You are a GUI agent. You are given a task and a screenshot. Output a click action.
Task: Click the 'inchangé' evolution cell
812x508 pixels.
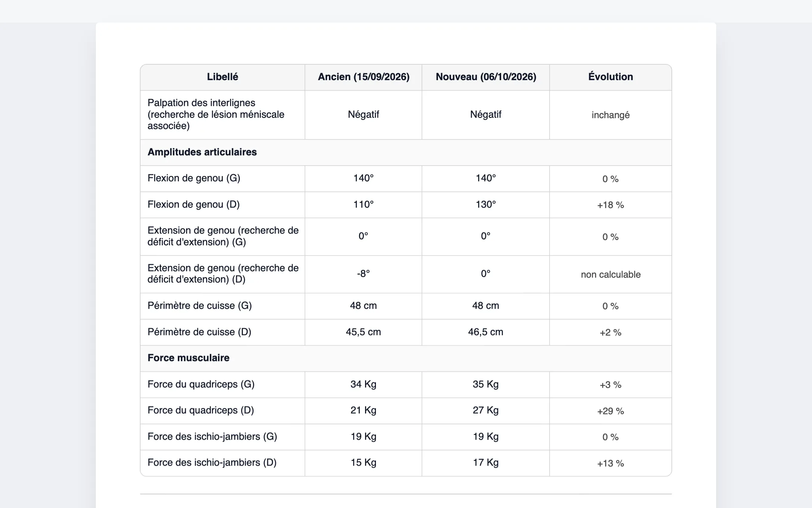(611, 115)
